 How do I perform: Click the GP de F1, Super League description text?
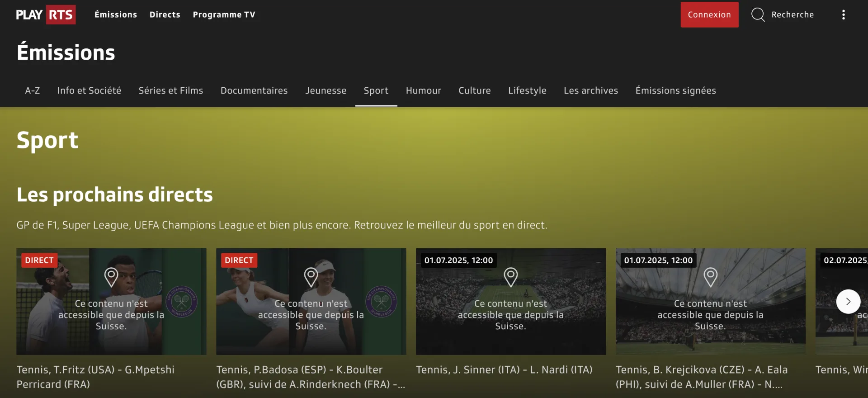click(x=282, y=225)
